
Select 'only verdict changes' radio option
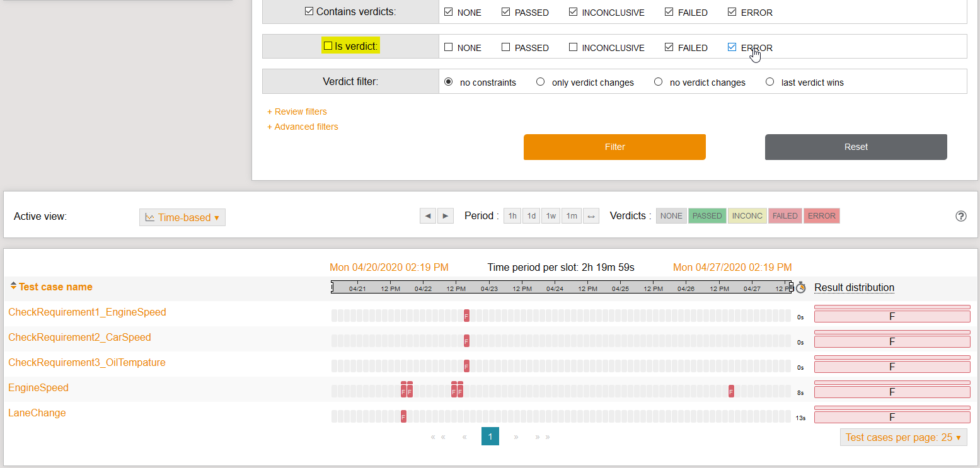[540, 82]
